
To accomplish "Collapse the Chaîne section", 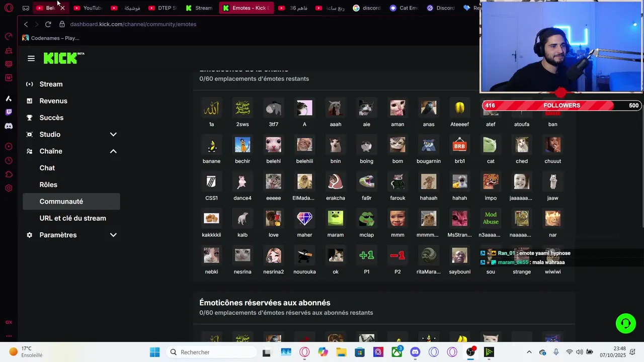I will tap(113, 151).
